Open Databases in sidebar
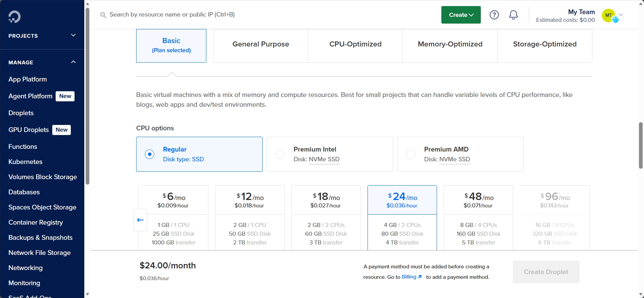This screenshot has height=298, width=644. point(24,192)
